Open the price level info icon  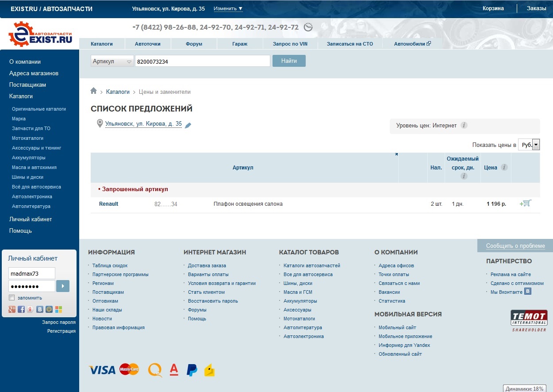[x=464, y=125]
